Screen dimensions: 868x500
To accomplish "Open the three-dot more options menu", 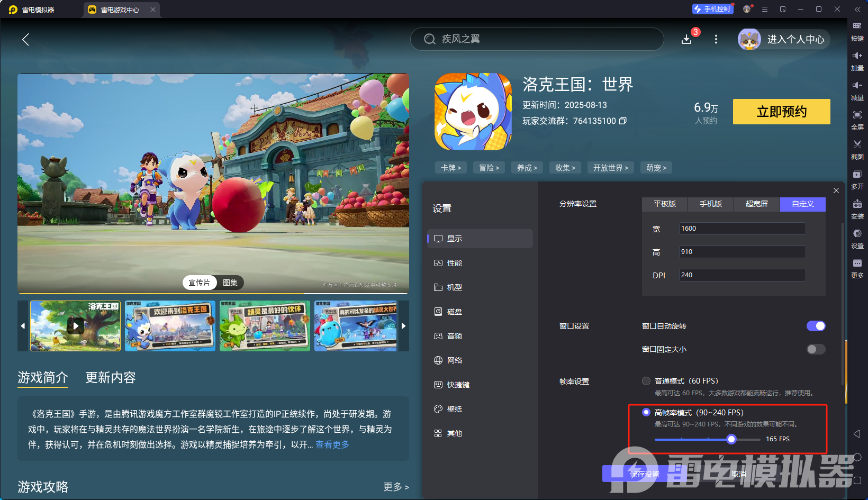I will pyautogui.click(x=716, y=39).
